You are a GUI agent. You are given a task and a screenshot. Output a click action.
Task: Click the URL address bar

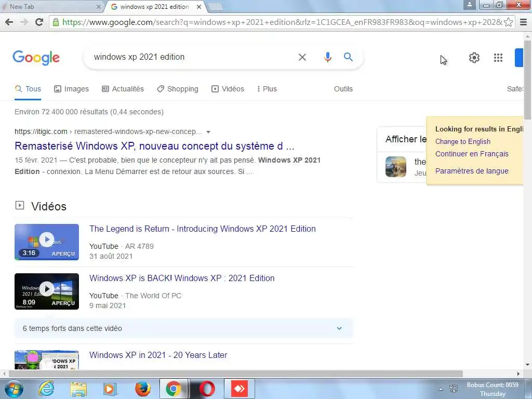(282, 22)
